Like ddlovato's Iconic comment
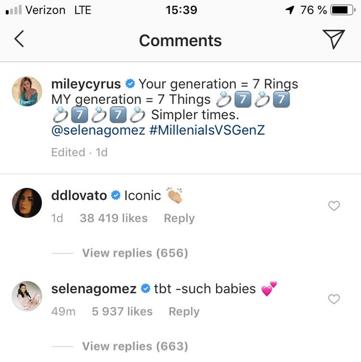The width and height of the screenshot is (361, 362). (x=334, y=206)
